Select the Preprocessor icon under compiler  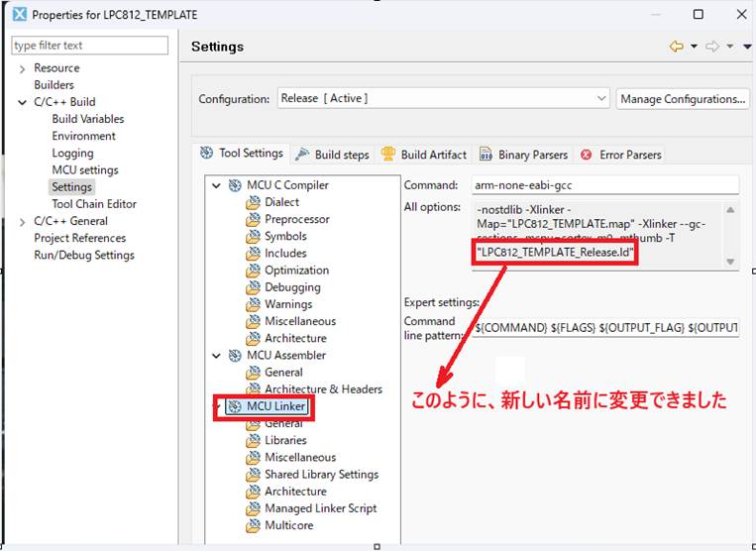click(254, 219)
